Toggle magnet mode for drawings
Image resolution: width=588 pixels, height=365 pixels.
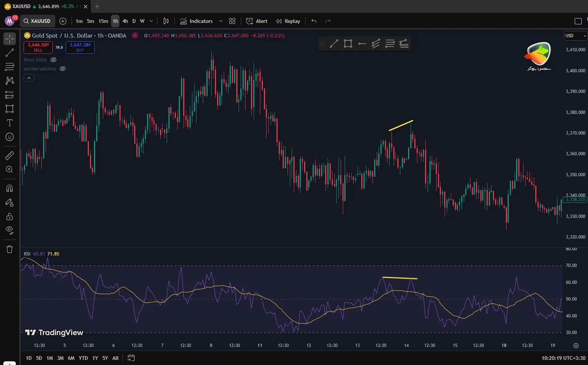tap(10, 188)
